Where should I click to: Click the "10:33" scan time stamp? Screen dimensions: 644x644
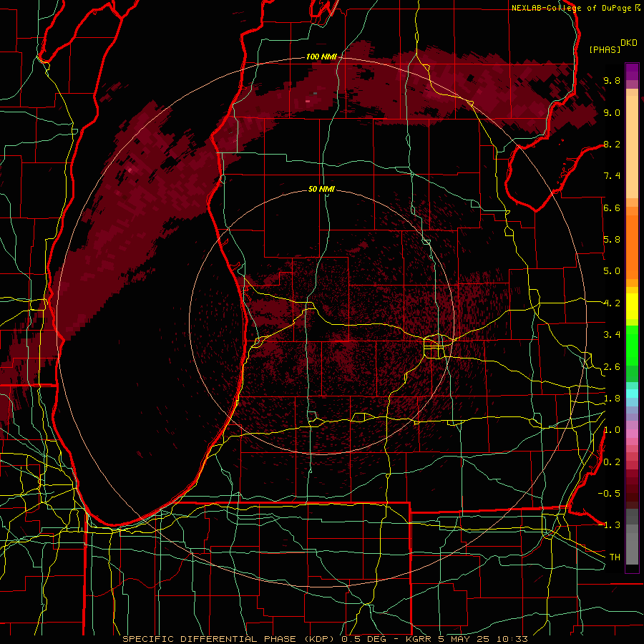(x=512, y=639)
